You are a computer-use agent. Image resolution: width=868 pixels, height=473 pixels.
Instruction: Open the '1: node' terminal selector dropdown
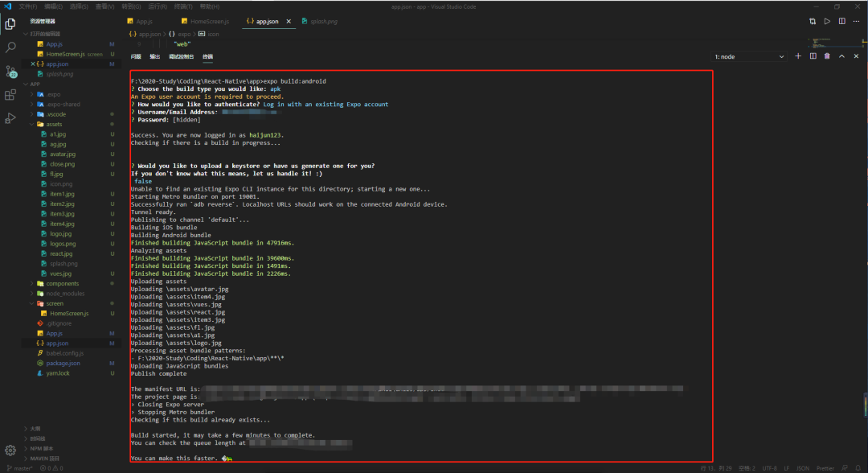point(749,57)
